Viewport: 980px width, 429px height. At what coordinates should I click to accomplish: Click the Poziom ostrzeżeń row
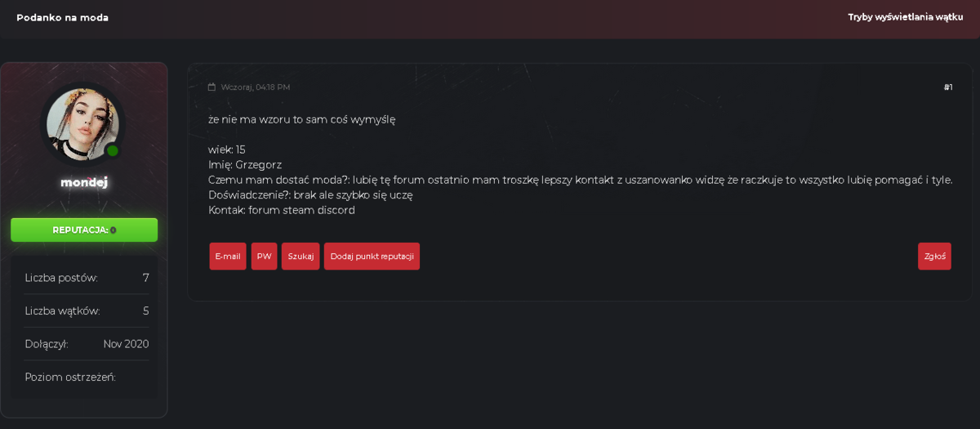(87, 377)
